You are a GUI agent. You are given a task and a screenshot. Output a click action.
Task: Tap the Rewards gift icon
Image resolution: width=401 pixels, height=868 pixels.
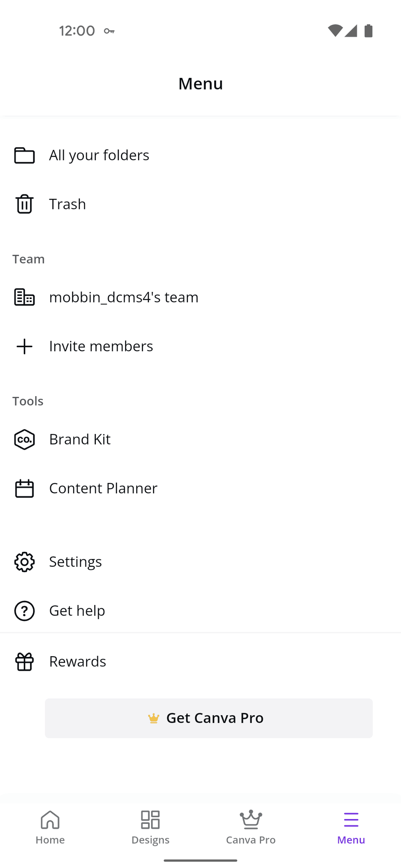[x=24, y=661]
